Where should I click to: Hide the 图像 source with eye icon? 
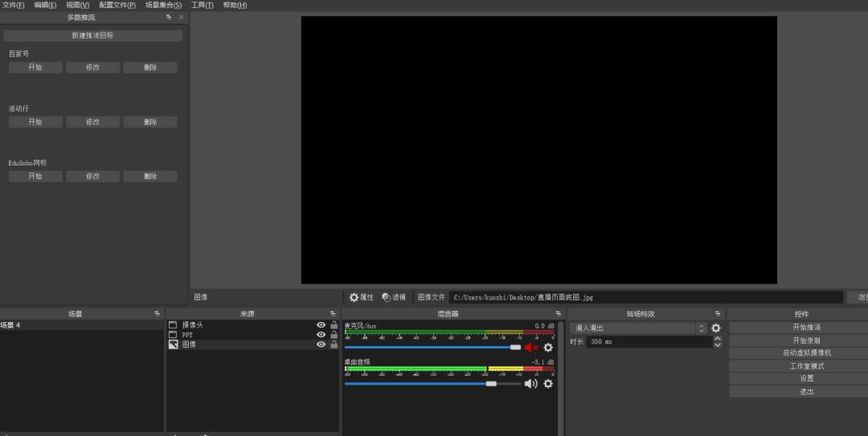[x=321, y=344]
